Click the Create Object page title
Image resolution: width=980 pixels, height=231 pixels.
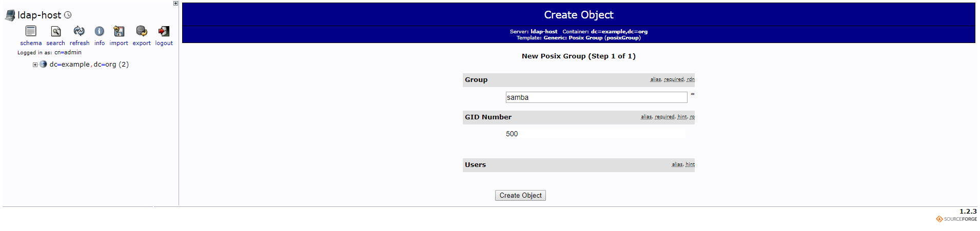(x=579, y=15)
